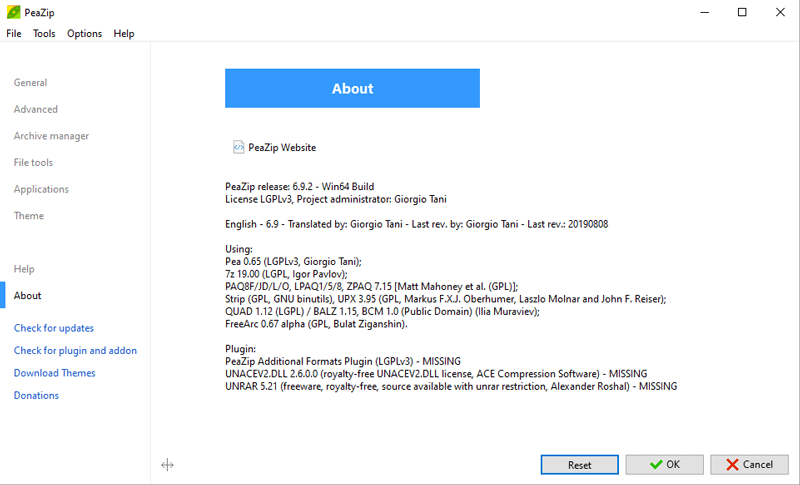Confirm with the OK button
This screenshot has width=800, height=485.
coord(664,464)
